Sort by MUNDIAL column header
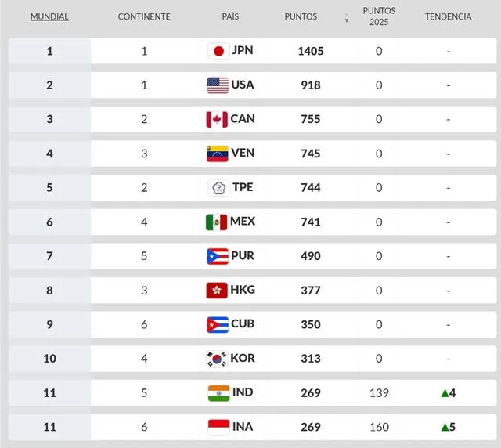The height and width of the screenshot is (448, 501). point(49,16)
